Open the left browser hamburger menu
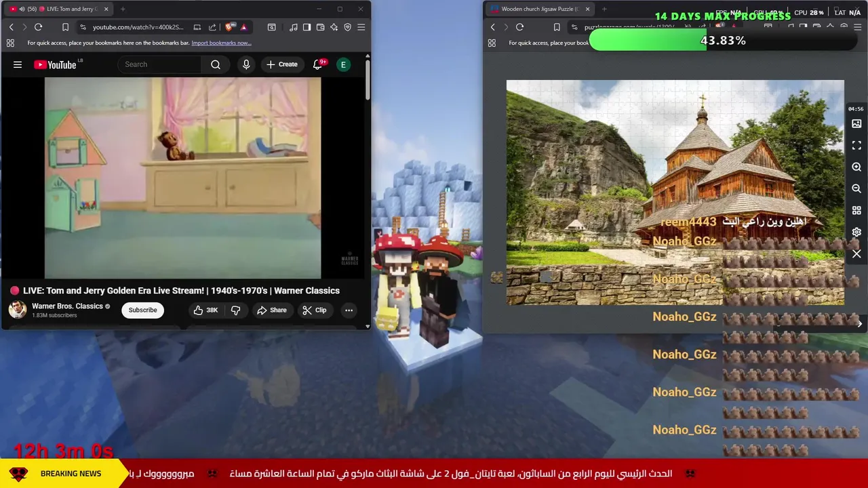The height and width of the screenshot is (488, 868). [x=361, y=27]
